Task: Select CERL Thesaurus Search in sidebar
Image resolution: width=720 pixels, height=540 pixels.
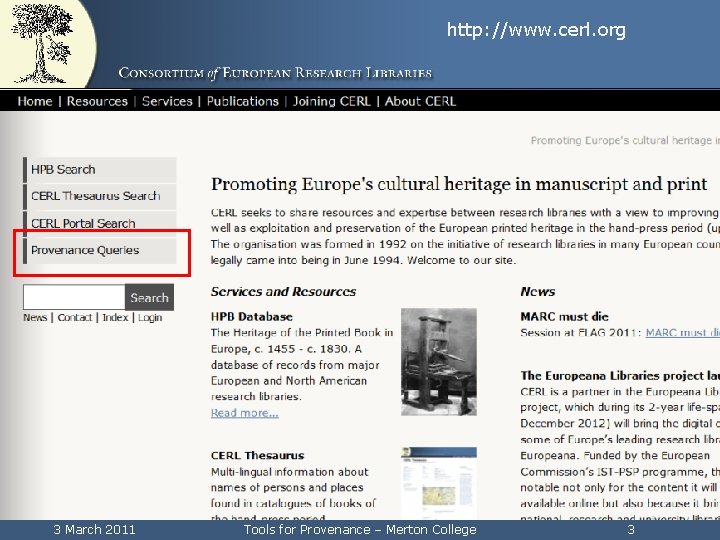Action: (x=100, y=197)
